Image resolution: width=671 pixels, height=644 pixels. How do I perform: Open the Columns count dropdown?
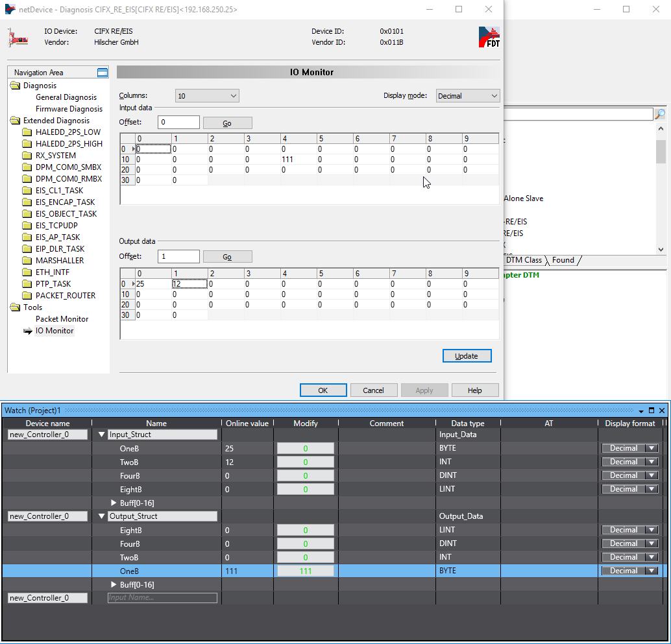(x=207, y=96)
